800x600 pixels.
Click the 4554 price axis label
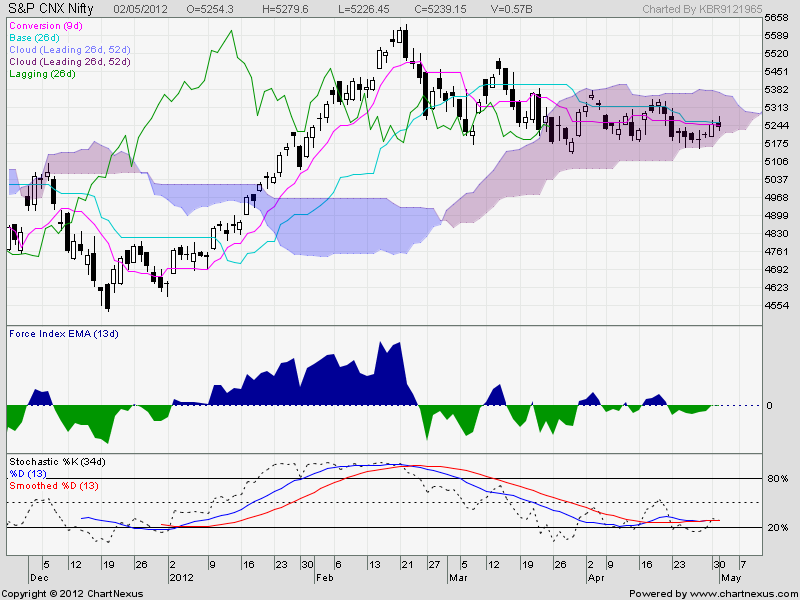(777, 306)
